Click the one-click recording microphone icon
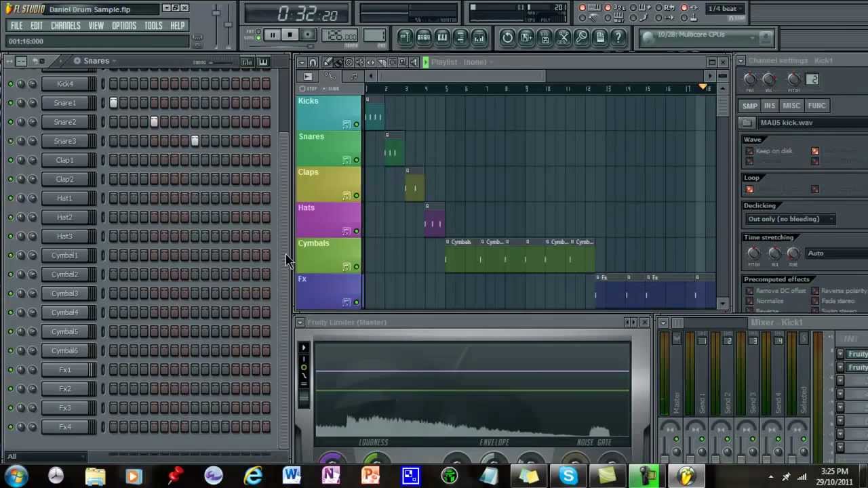Image resolution: width=868 pixels, height=488 pixels. pyautogui.click(x=581, y=37)
